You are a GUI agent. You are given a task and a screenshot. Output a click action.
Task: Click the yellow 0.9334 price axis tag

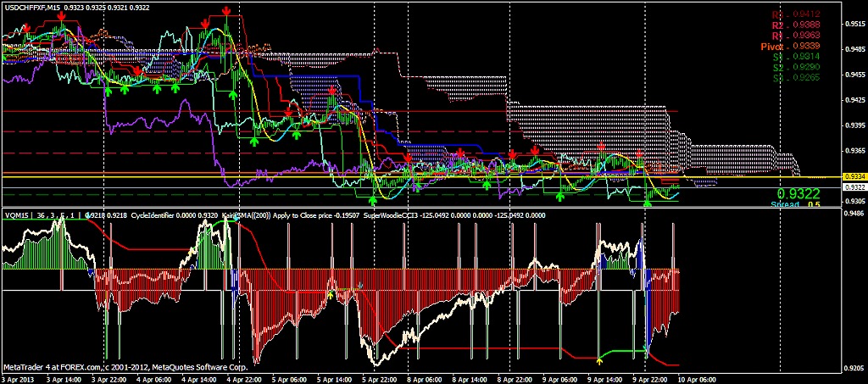[854, 176]
